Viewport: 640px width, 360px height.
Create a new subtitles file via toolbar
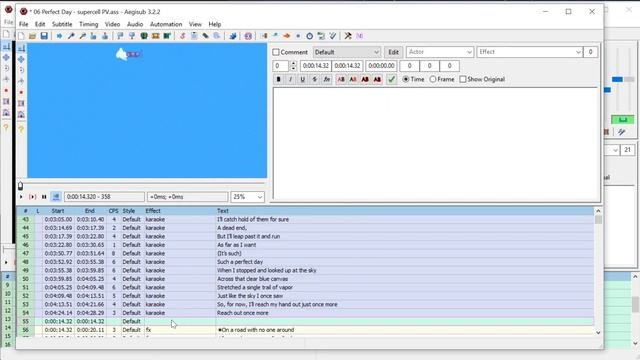(21, 36)
